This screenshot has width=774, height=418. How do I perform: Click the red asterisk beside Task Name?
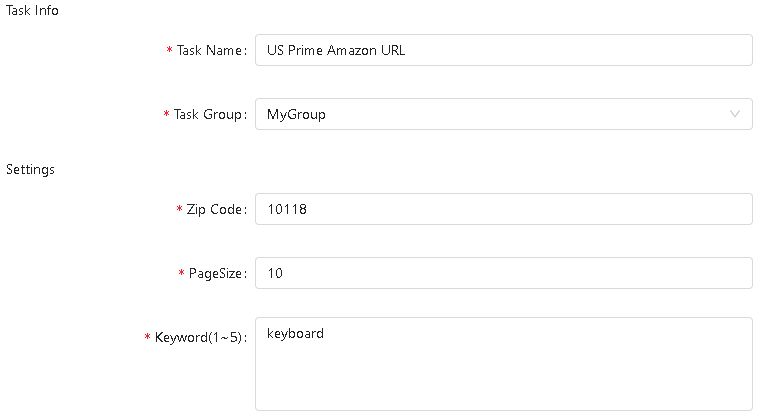click(169, 51)
